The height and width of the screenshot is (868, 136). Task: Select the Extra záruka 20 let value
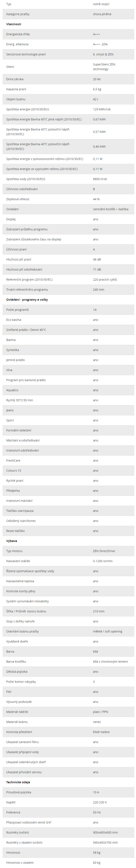(97, 79)
